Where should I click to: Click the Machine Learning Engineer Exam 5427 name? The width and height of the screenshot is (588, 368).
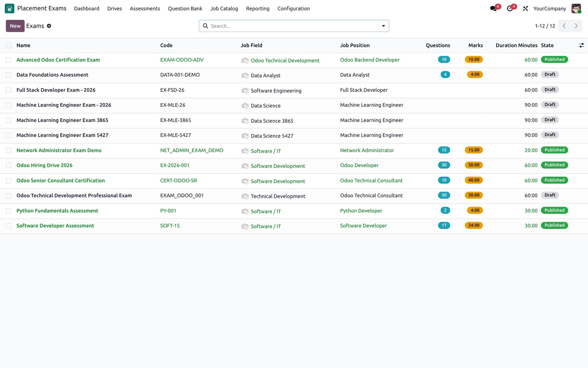pos(62,135)
